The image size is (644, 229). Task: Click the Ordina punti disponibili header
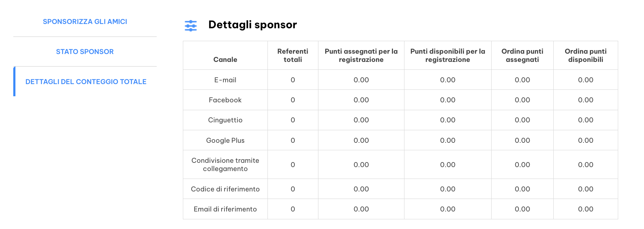[586, 55]
